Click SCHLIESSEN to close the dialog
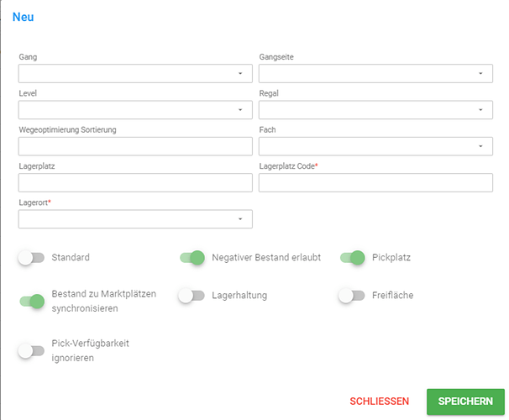Image resolution: width=509 pixels, height=420 pixels. tap(379, 402)
